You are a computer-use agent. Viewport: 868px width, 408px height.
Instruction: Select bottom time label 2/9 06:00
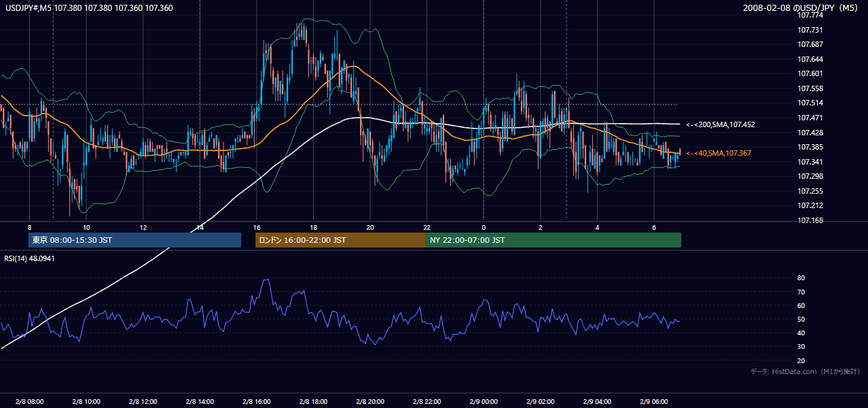pyautogui.click(x=654, y=402)
